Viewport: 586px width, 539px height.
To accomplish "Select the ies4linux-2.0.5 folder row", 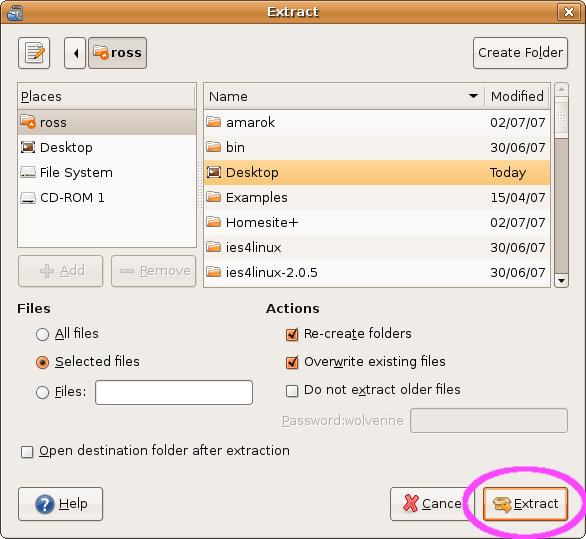I will [377, 272].
